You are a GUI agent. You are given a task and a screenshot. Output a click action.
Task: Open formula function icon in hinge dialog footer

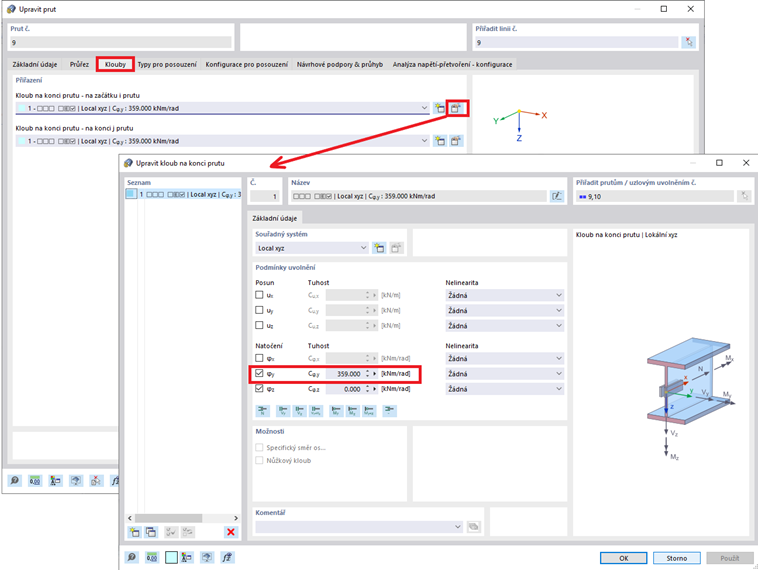point(227,557)
